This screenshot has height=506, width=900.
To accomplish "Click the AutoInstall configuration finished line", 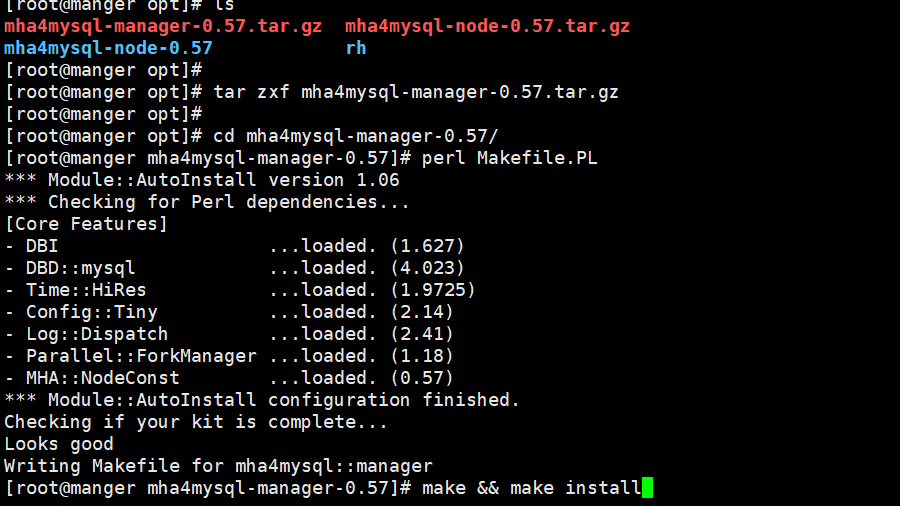I will pos(262,400).
